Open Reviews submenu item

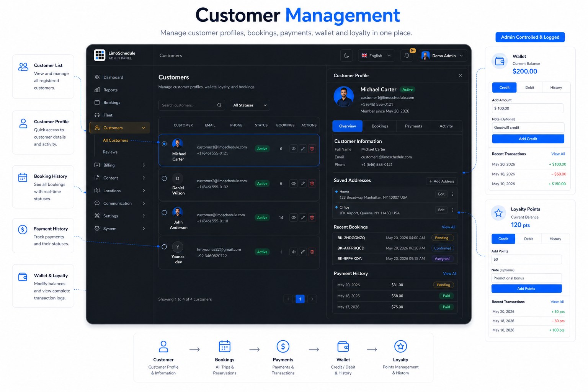coord(110,152)
